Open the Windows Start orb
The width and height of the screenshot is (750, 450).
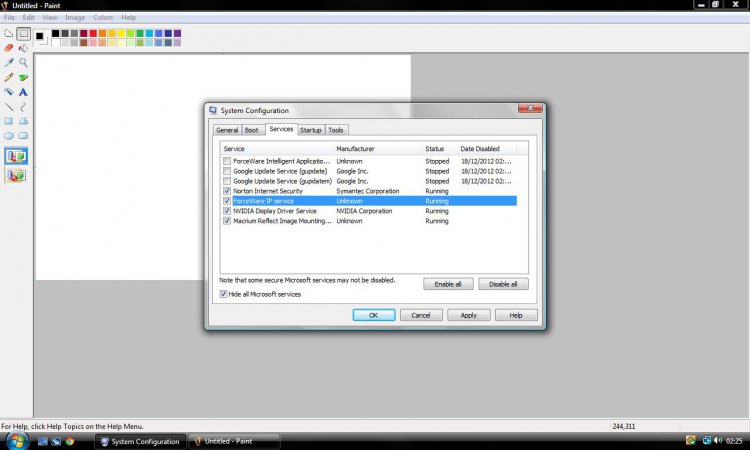[17, 440]
